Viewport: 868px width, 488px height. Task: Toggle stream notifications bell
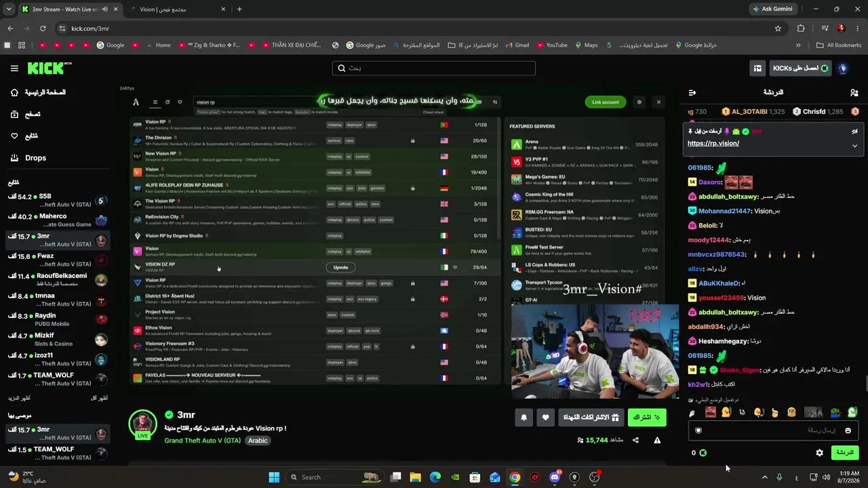(x=524, y=418)
